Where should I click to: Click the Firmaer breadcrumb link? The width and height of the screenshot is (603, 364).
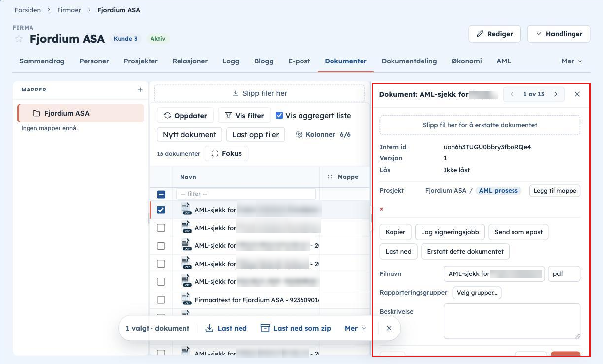(68, 10)
